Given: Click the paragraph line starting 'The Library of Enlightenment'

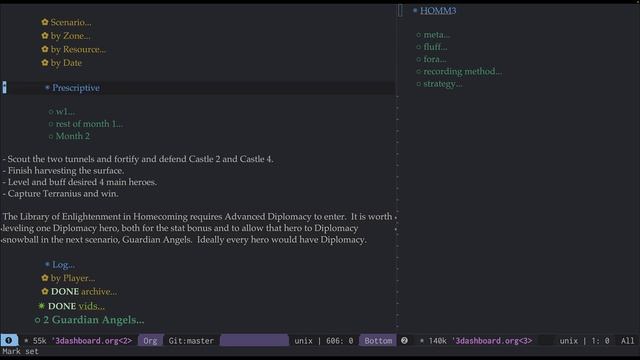Looking at the screenshot, I should (x=198, y=216).
